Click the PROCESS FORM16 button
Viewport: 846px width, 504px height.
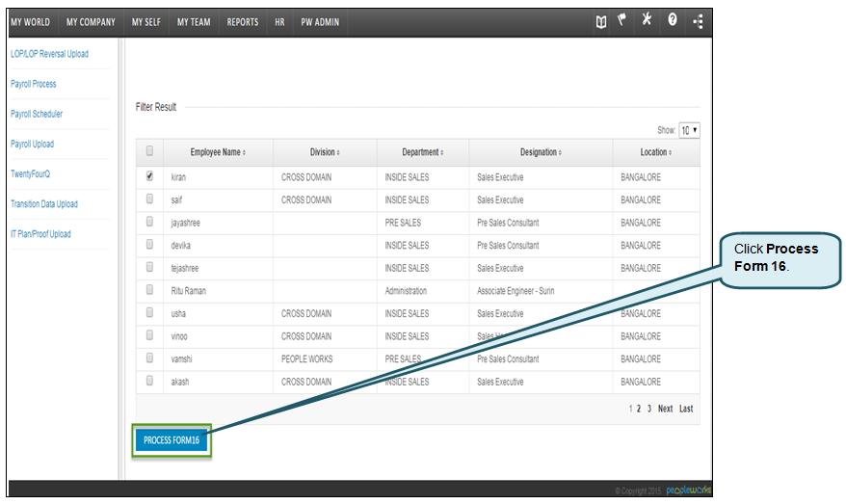172,440
